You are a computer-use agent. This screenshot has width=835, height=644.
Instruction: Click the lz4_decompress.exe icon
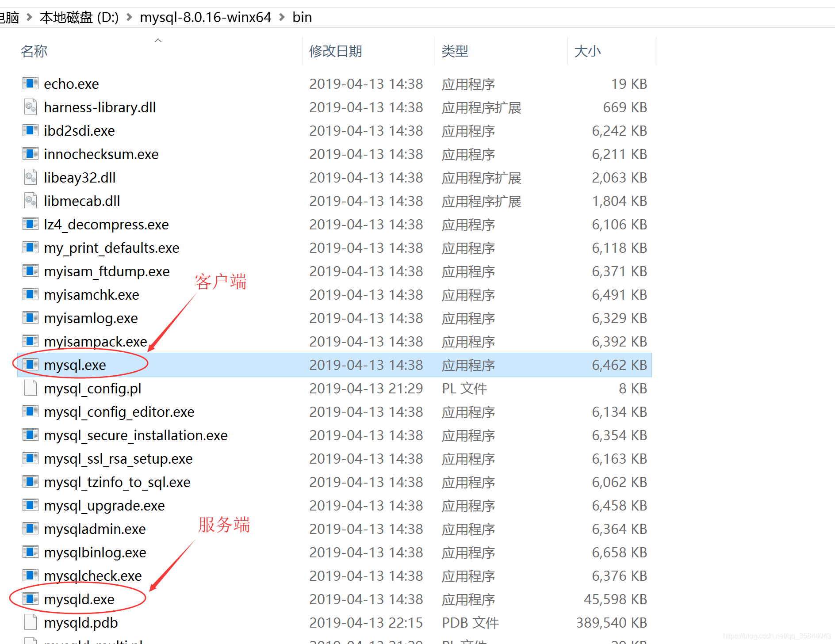tap(31, 224)
